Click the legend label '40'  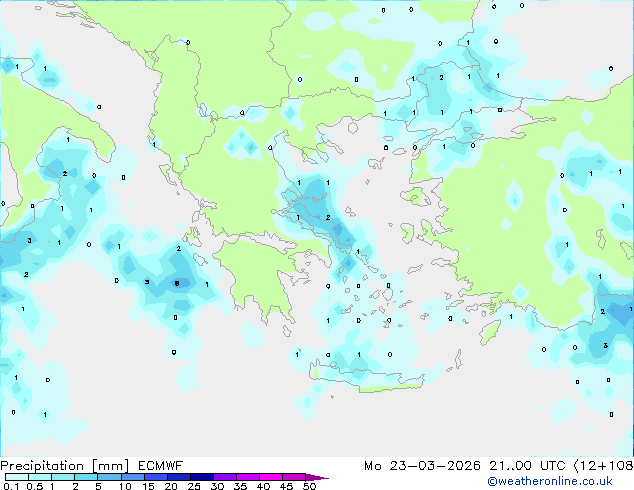[x=263, y=486]
